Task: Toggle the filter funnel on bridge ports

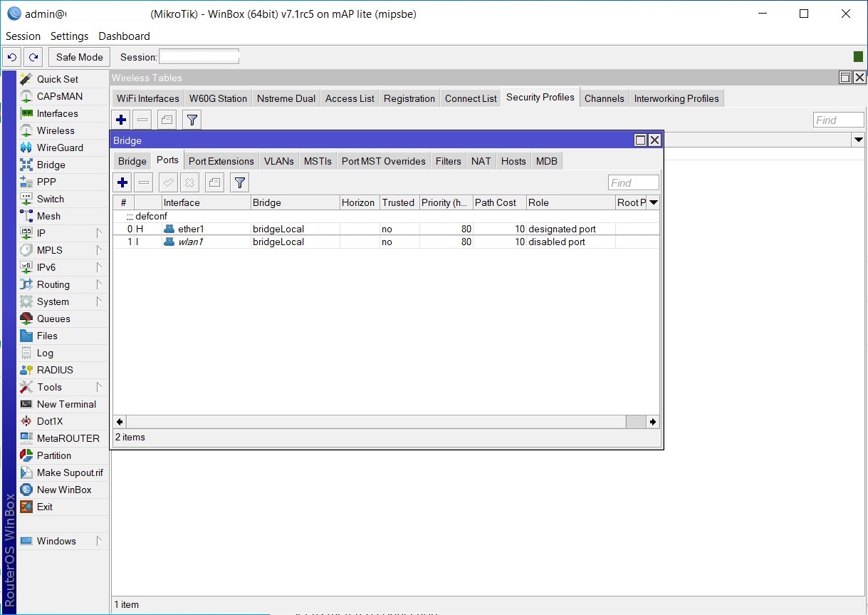Action: tap(239, 182)
